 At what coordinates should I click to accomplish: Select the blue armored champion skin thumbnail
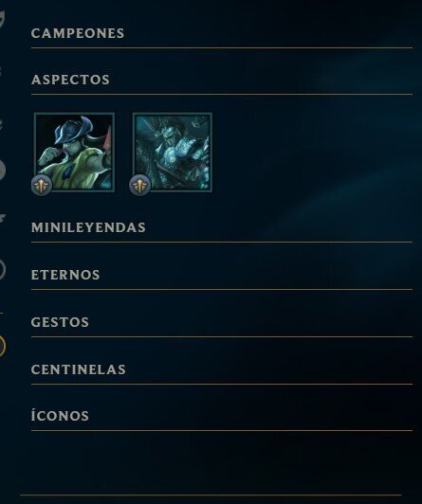[x=173, y=152]
